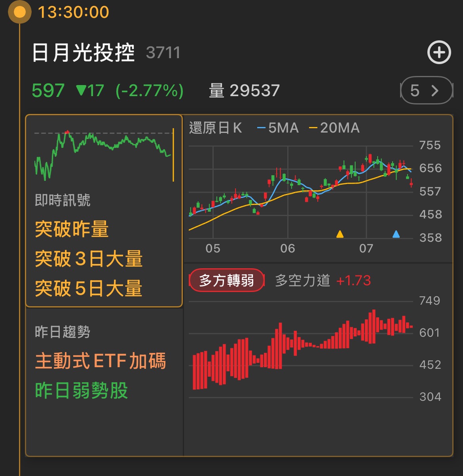Click the 5MA legend entry
This screenshot has width=463, height=476.
[278, 128]
